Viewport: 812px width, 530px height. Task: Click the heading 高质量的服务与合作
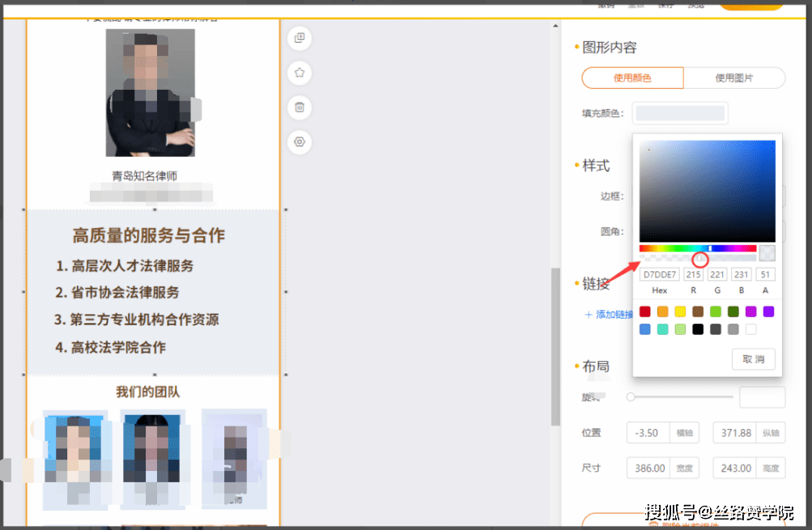149,235
